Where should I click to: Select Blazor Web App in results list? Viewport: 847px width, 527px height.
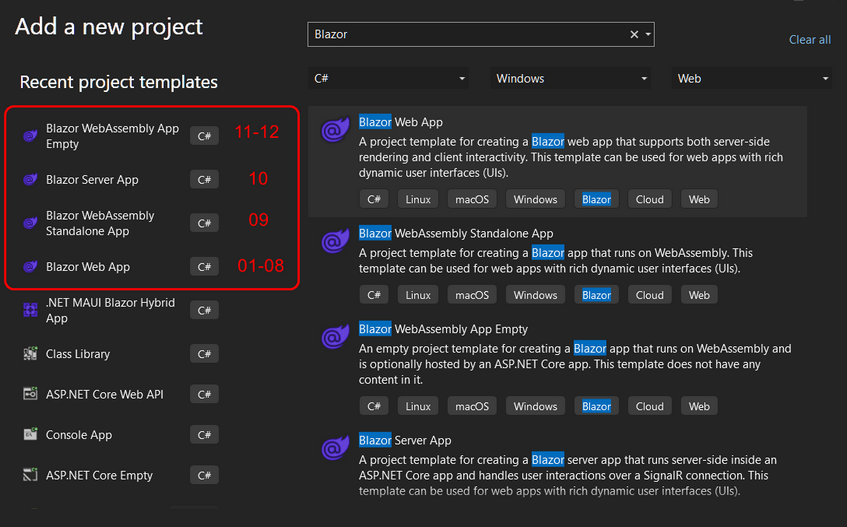pos(557,161)
